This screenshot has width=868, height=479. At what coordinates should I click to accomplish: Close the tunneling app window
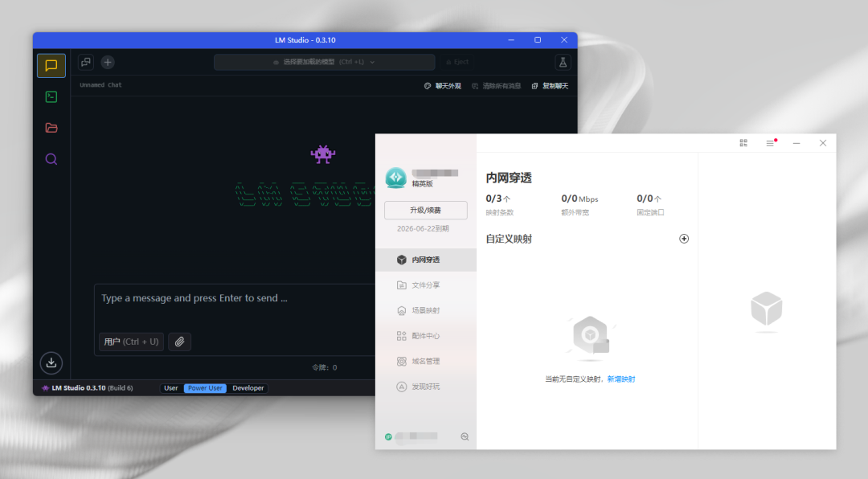pyautogui.click(x=823, y=143)
